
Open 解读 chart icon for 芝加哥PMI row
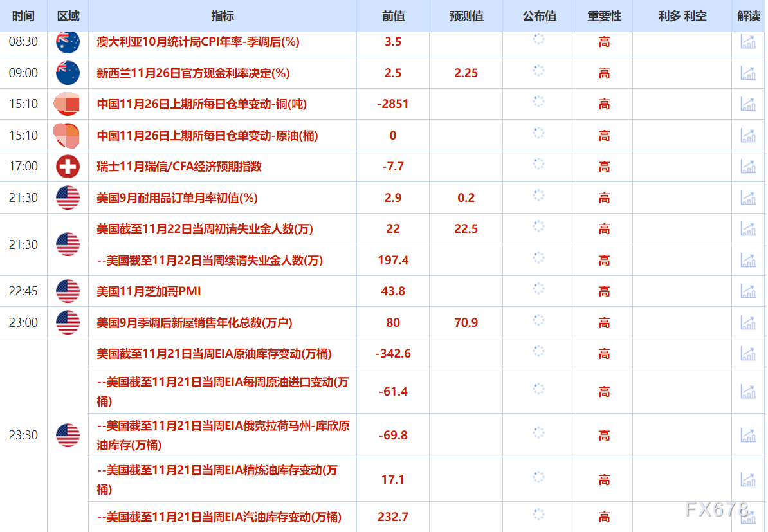click(748, 291)
